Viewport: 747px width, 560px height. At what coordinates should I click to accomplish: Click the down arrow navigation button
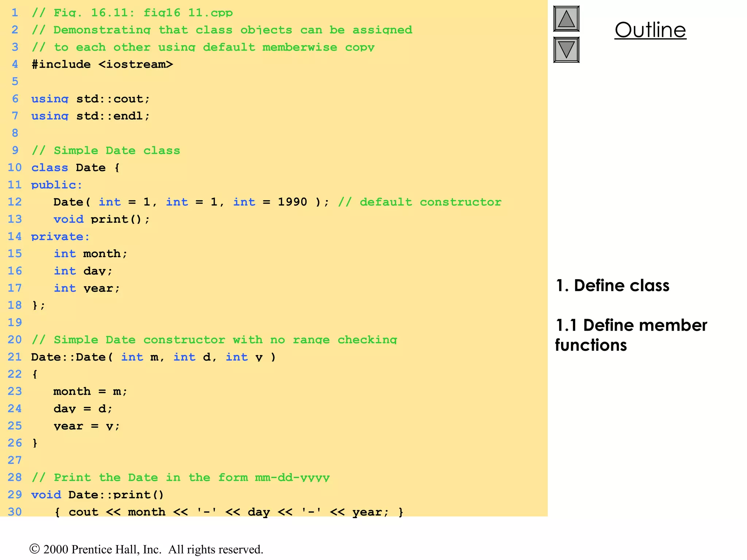566,50
